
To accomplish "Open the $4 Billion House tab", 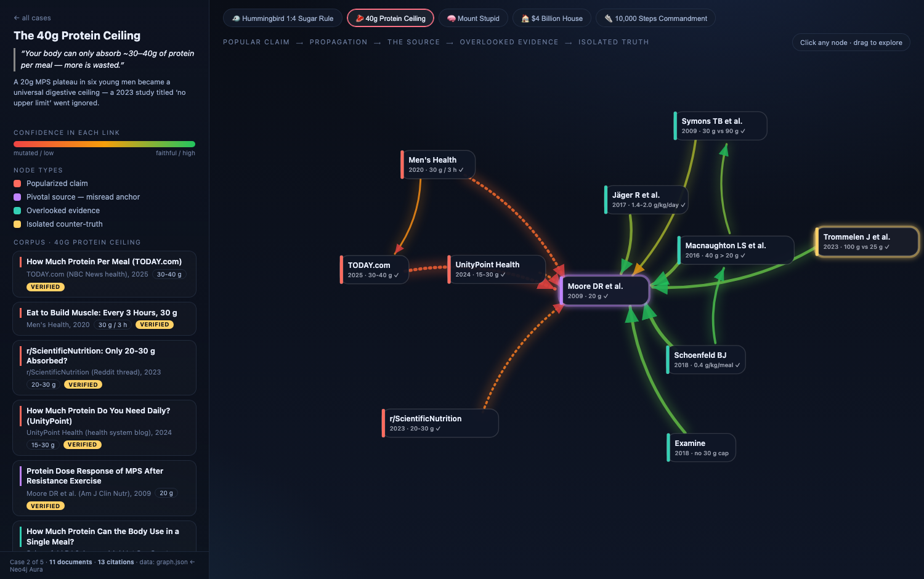I will click(552, 18).
